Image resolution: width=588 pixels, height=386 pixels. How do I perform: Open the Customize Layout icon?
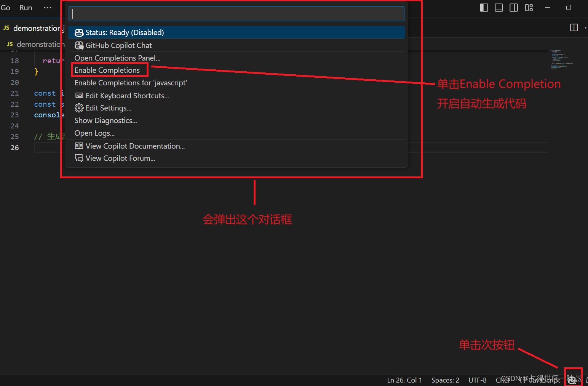tap(529, 8)
